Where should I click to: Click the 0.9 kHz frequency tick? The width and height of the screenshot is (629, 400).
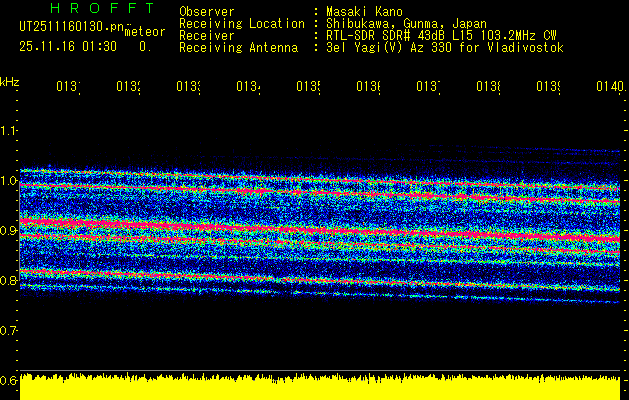[9, 231]
